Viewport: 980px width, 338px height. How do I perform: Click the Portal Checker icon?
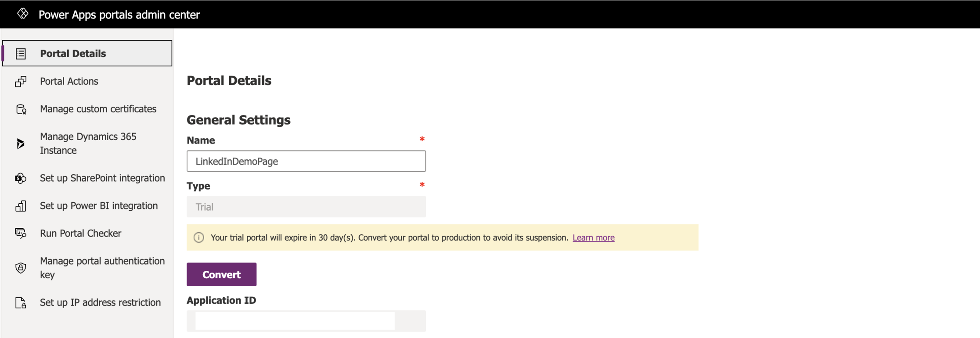click(x=21, y=234)
